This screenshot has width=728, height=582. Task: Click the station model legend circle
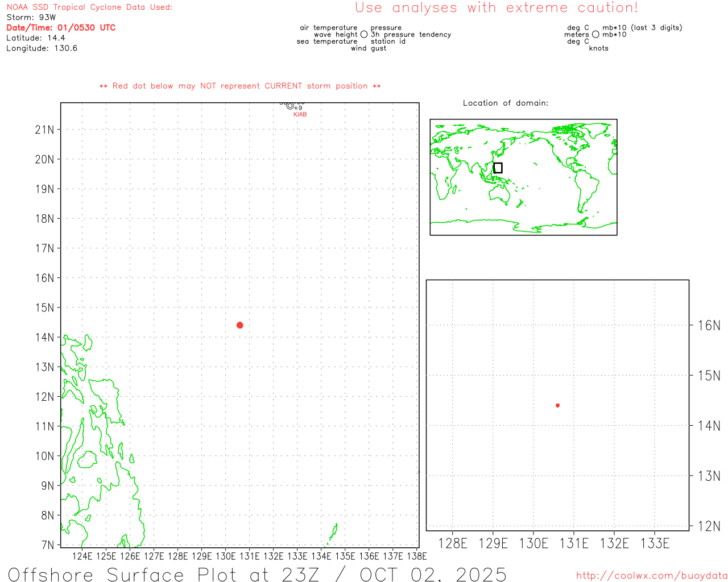coord(364,35)
